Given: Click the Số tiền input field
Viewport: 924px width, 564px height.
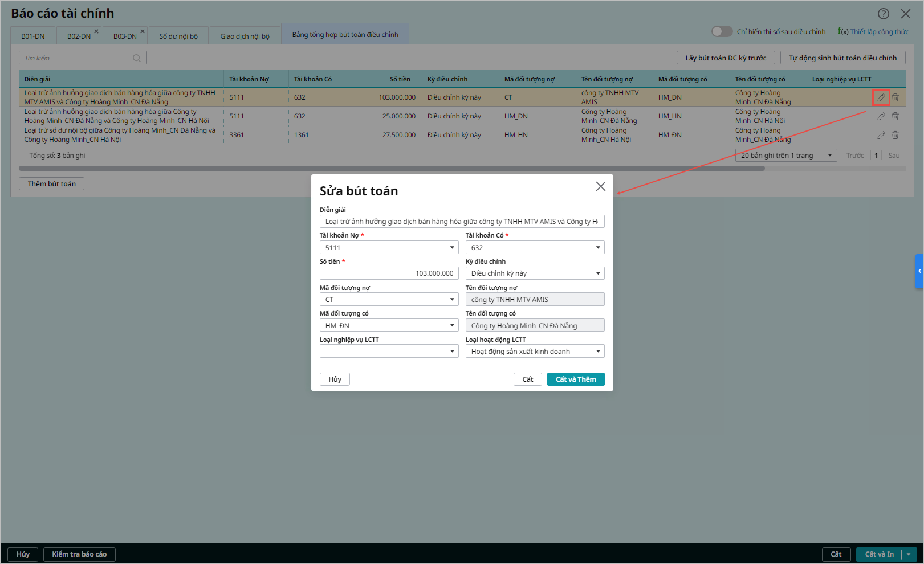Looking at the screenshot, I should coord(389,273).
